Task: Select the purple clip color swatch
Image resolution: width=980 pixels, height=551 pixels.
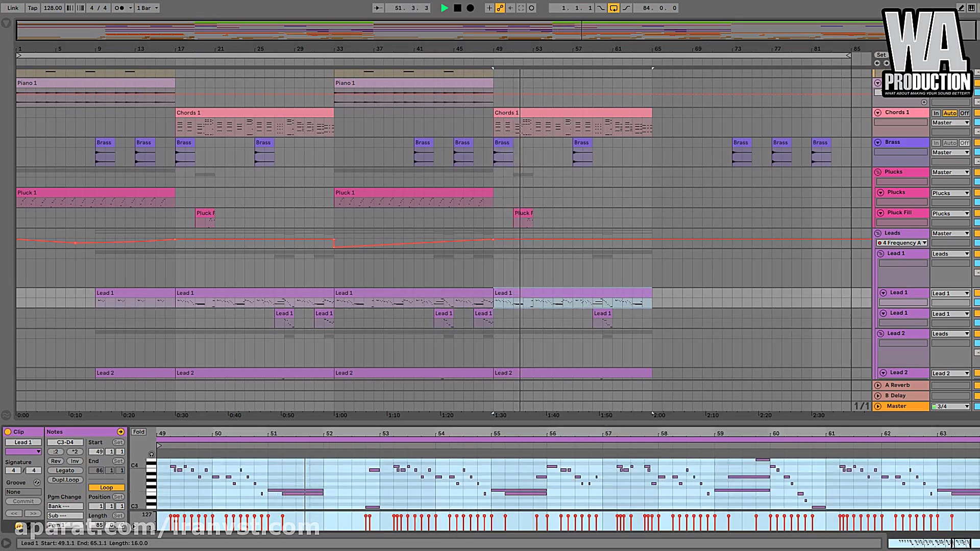Action: [x=23, y=451]
